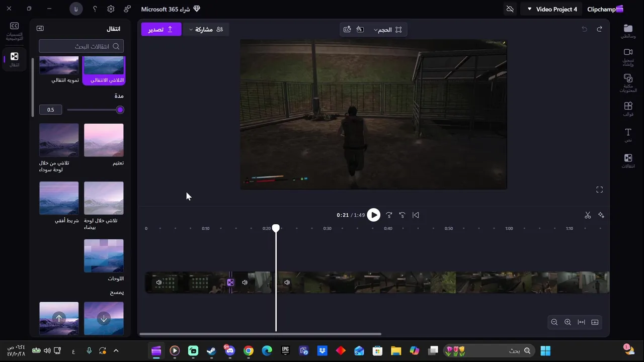Viewport: 644px width, 362px height.
Task: Open the قوالب templates sidebar icon
Action: tap(628, 109)
